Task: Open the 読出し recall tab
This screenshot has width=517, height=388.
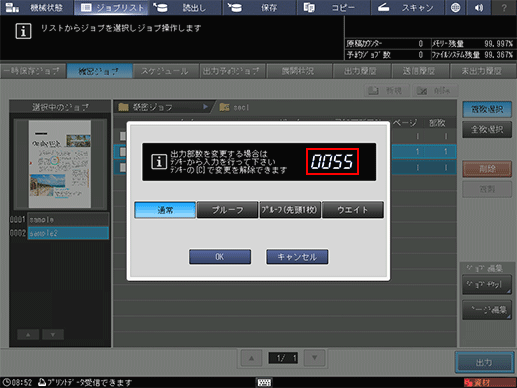Action: [185, 7]
